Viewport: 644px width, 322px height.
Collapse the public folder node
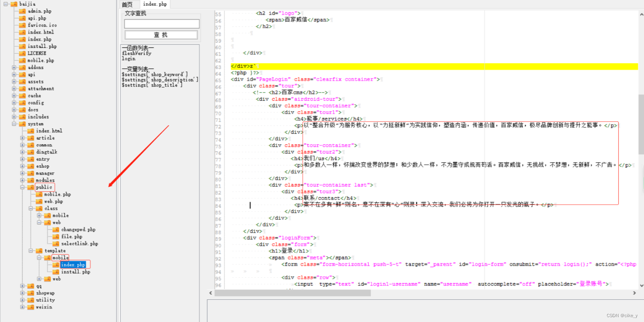(22, 187)
